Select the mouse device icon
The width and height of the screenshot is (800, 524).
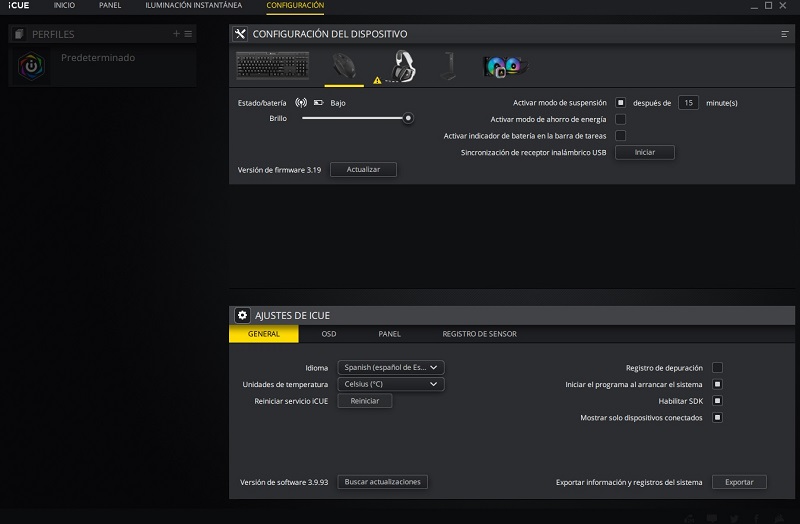click(x=344, y=66)
